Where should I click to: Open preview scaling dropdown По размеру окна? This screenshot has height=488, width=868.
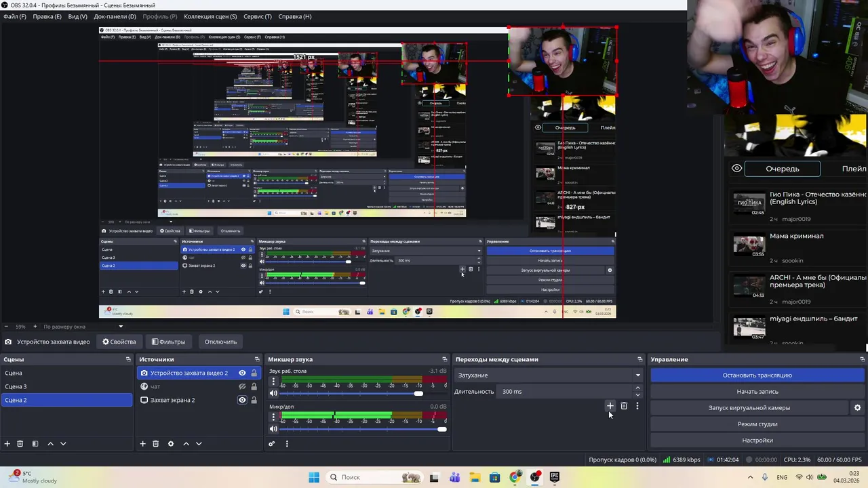[x=84, y=327]
